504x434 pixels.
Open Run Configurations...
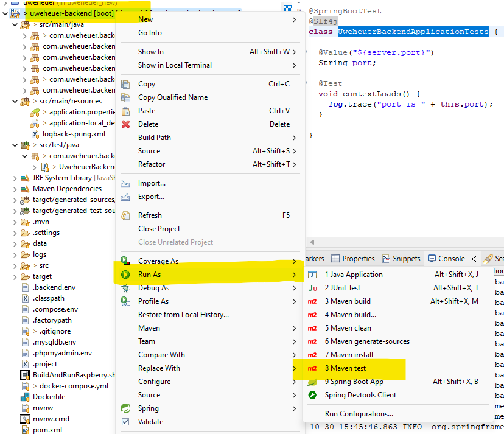point(357,414)
